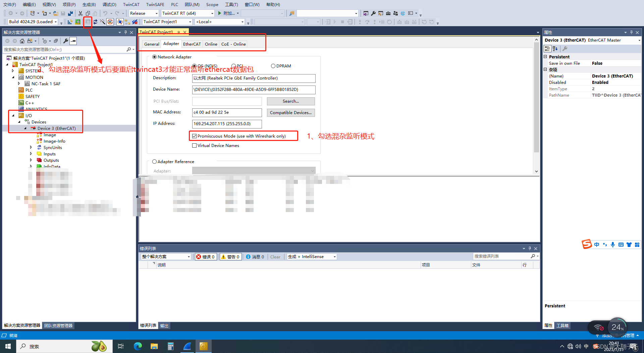
Task: Expand the SyncUnits tree node
Action: [31, 147]
